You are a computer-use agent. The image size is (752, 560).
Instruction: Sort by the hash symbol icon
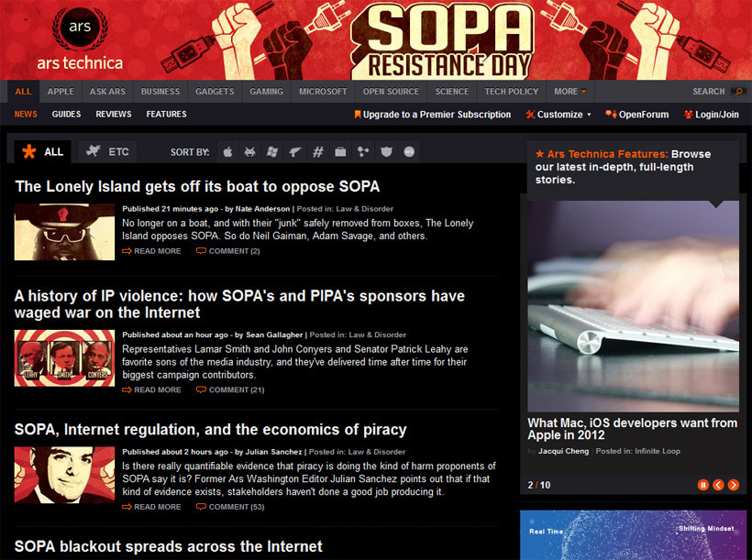click(x=317, y=152)
